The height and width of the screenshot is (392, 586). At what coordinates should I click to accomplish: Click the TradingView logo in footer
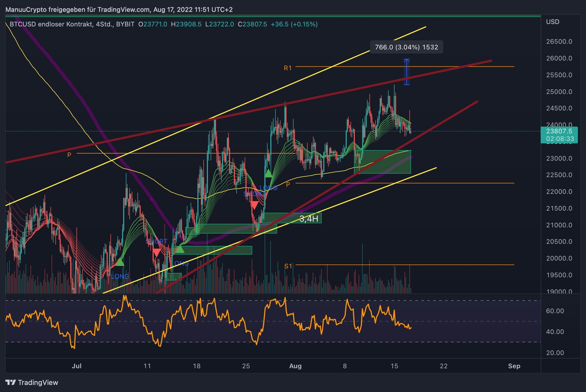tap(32, 382)
